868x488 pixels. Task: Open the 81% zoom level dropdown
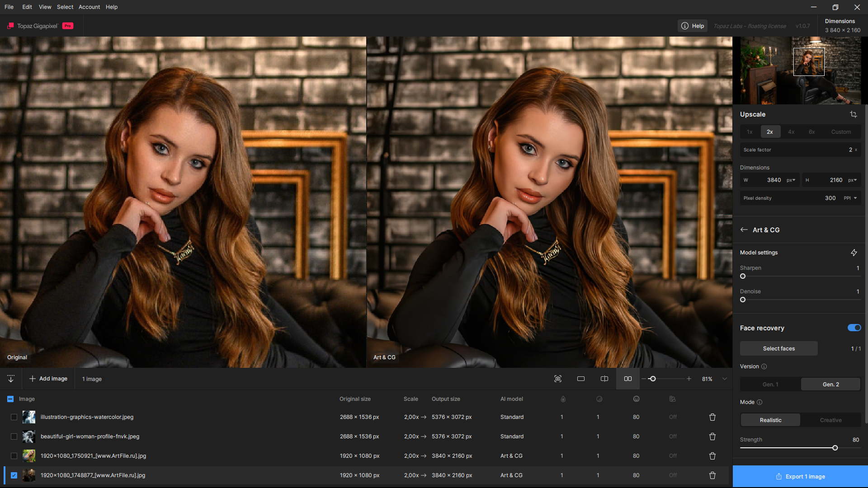click(x=724, y=379)
